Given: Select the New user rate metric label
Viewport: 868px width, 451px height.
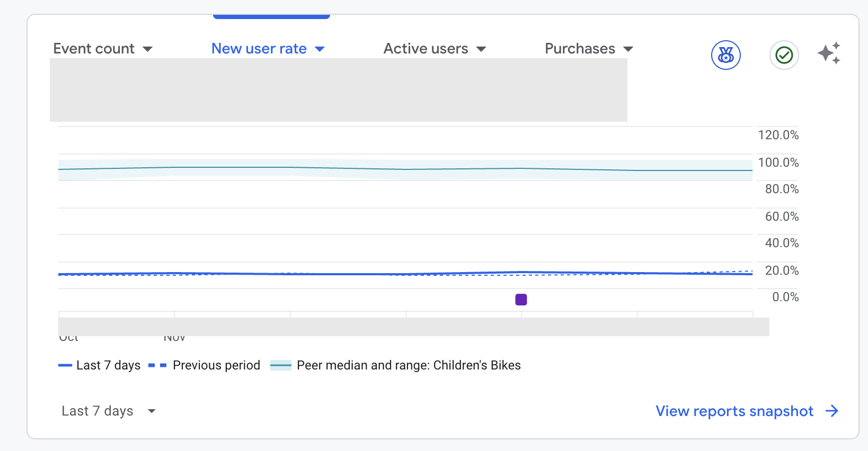Looking at the screenshot, I should (x=259, y=49).
